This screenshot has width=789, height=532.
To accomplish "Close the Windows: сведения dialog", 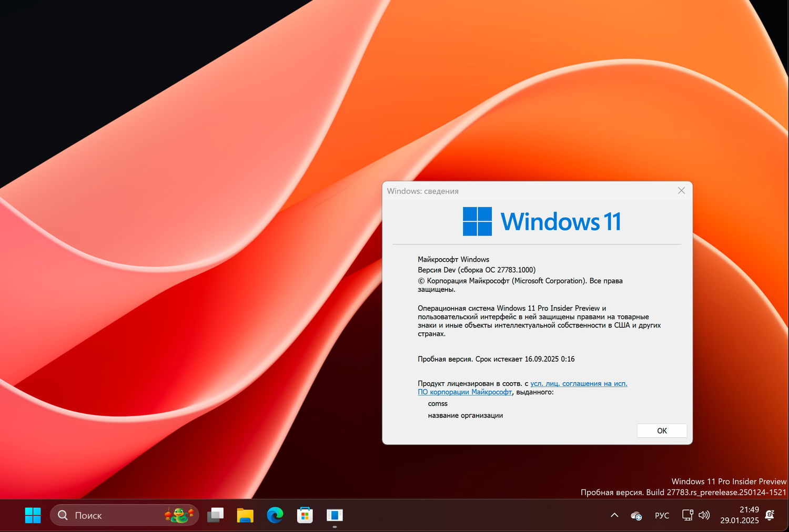I will pos(681,190).
